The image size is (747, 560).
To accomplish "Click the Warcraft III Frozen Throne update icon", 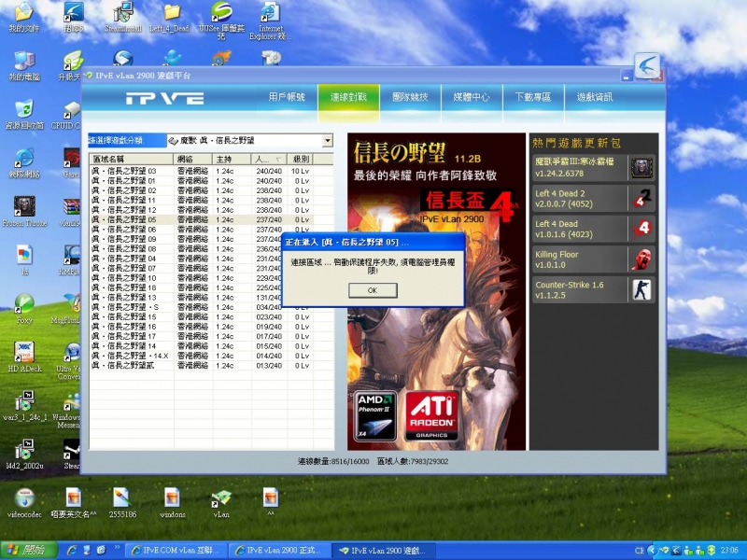I will click(641, 168).
